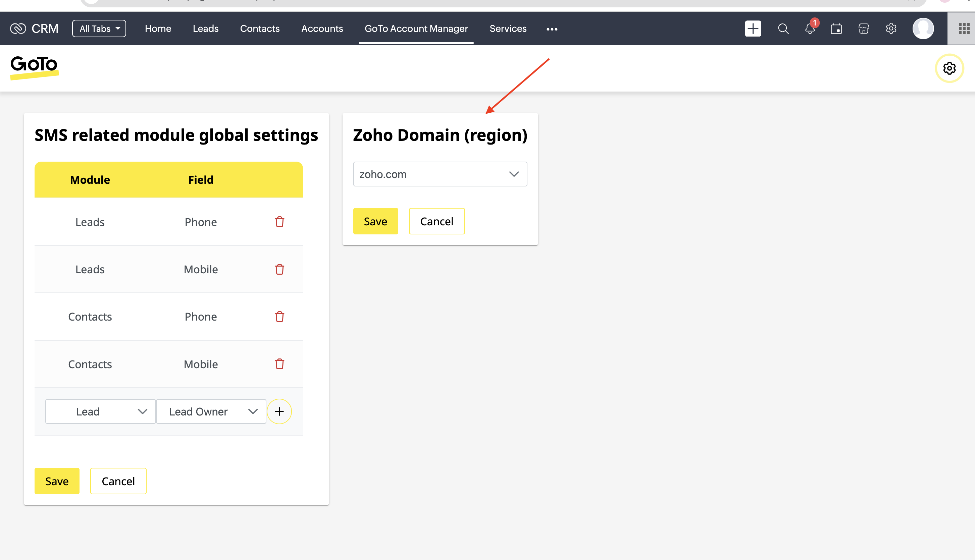This screenshot has width=975, height=560.
Task: Cancel the SMS module settings changes
Action: coord(118,481)
